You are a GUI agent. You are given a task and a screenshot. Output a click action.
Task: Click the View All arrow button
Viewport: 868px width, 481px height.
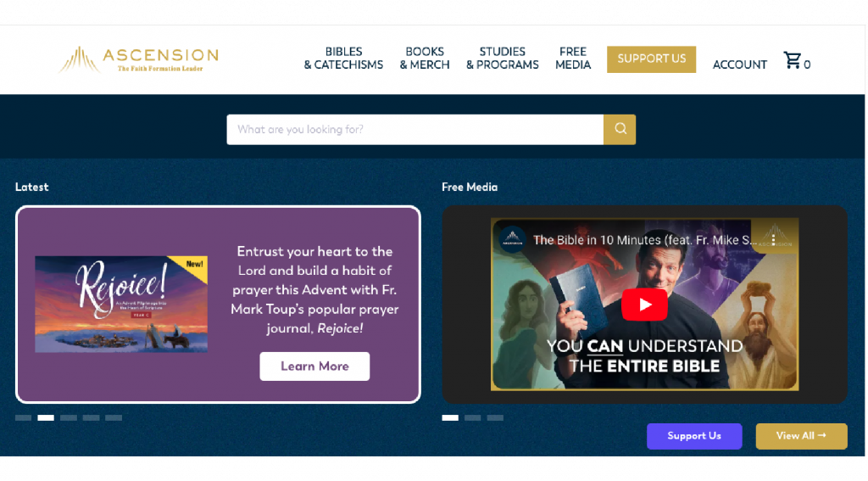(801, 436)
